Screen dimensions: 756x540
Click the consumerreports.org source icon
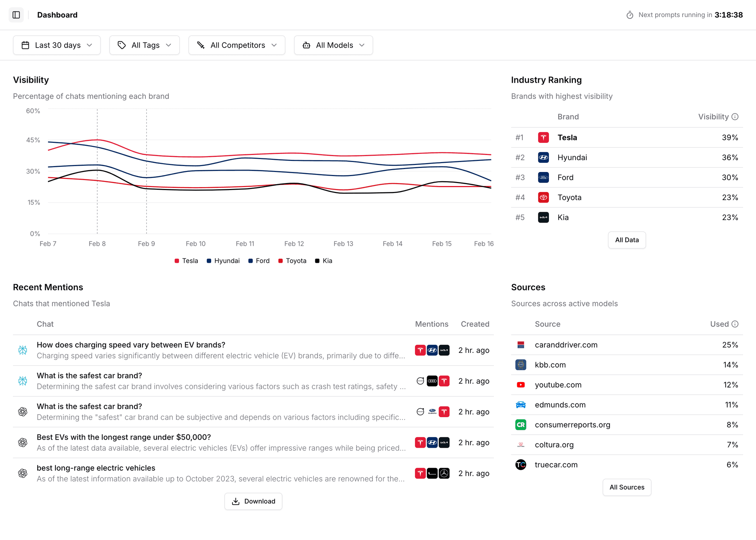[x=520, y=424]
